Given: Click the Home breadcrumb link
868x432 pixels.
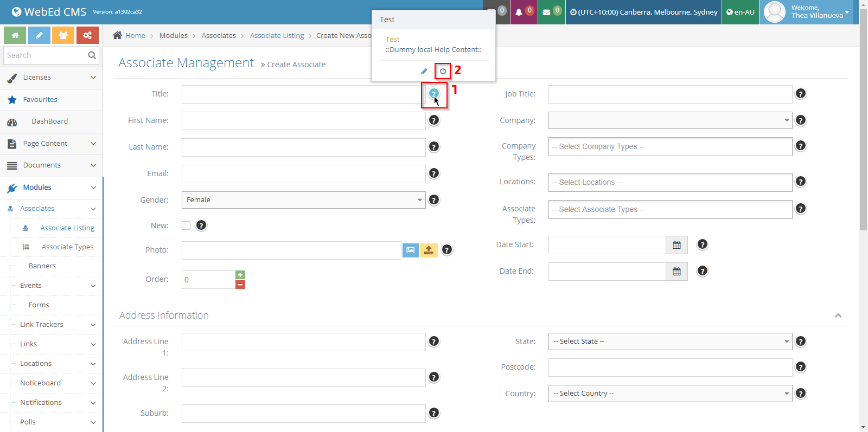Looking at the screenshot, I should click(135, 36).
